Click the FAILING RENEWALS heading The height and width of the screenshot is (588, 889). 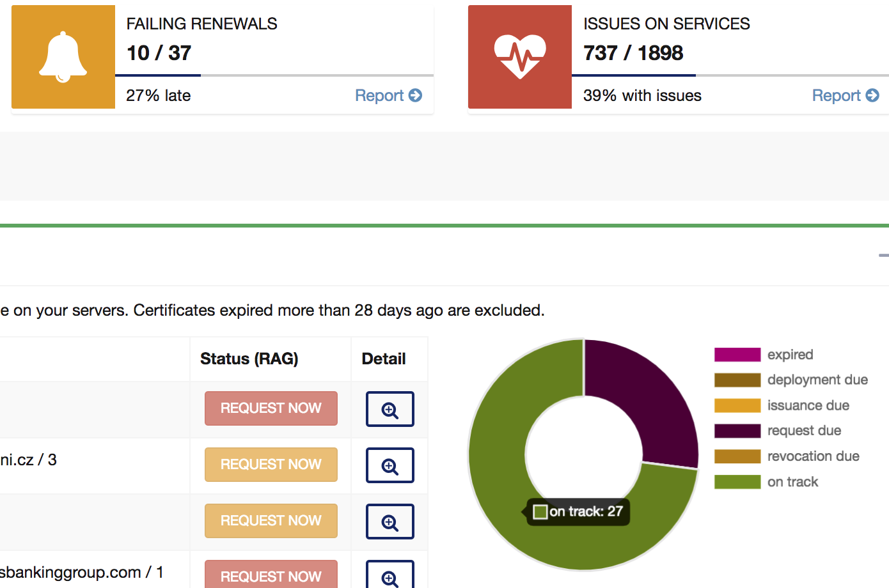pyautogui.click(x=202, y=24)
